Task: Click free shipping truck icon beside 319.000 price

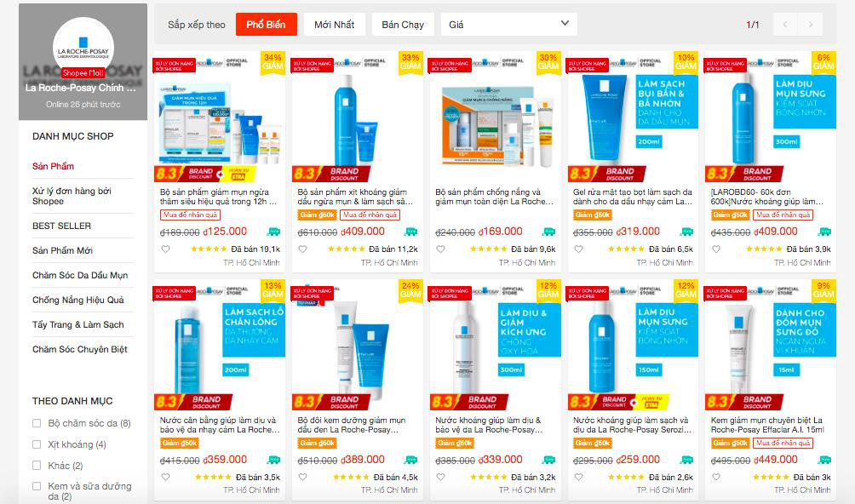Action: click(686, 232)
